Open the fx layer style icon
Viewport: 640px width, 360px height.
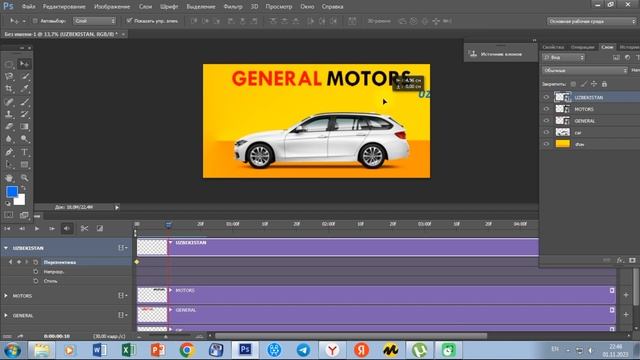coord(620,260)
